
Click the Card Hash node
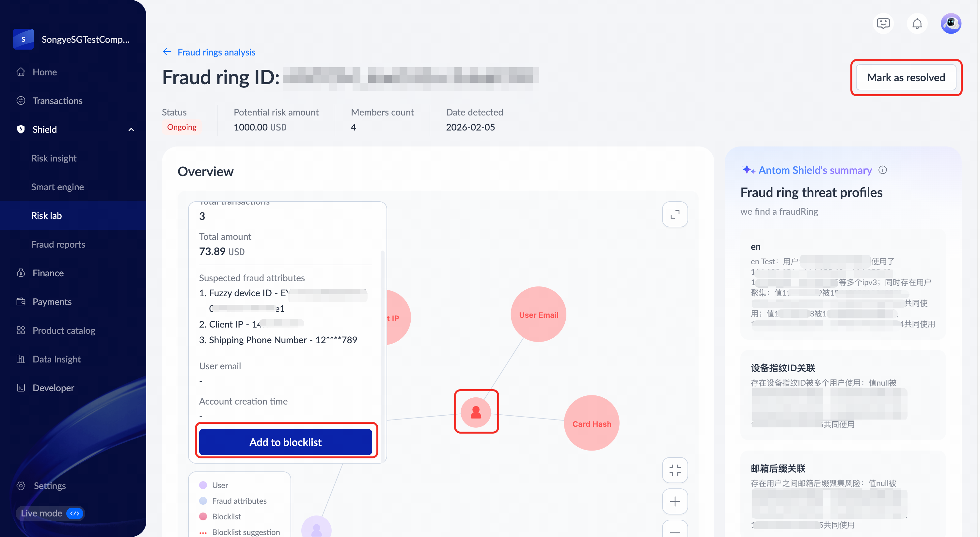tap(591, 423)
